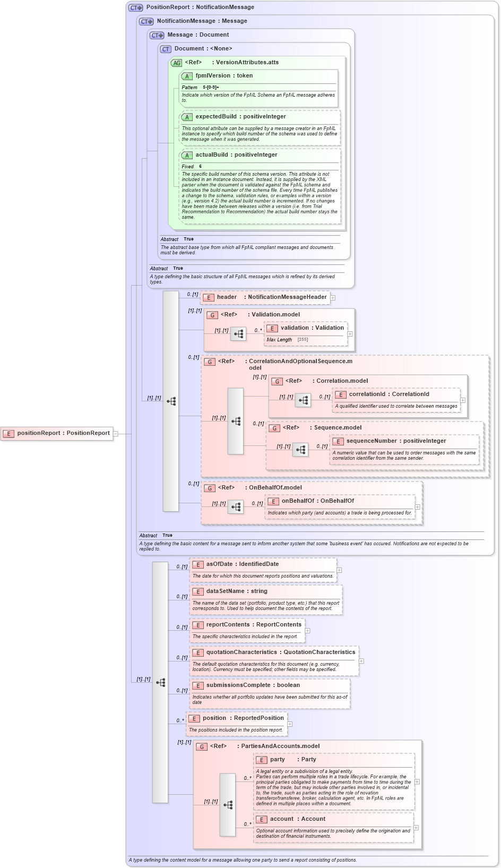Expand the correlationId element
501x868 pixels.
click(x=463, y=400)
